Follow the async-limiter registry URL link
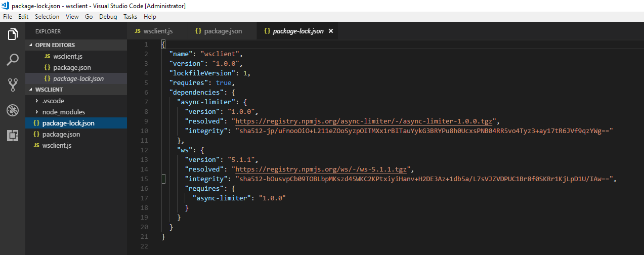This screenshot has height=255, width=644. pos(364,121)
